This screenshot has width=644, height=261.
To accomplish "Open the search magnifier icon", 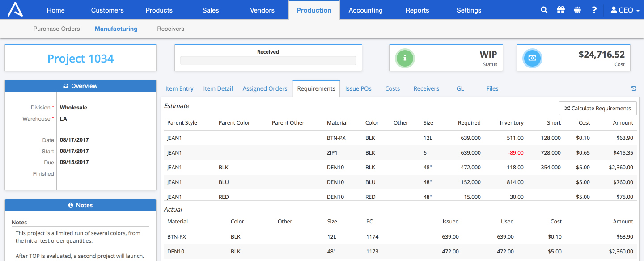I will [544, 10].
